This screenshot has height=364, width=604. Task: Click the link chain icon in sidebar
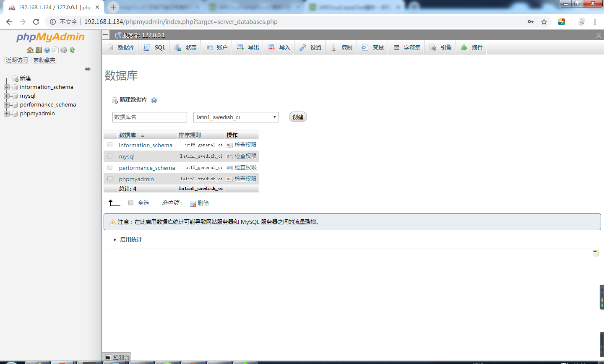point(88,69)
